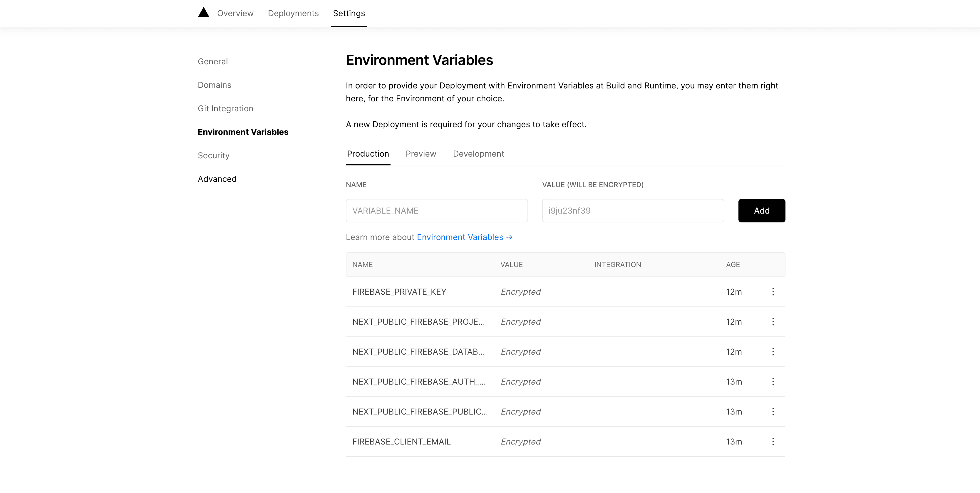
Task: Open options menu for NEXT_PUBLIC_FIREBASE_AUTH row
Action: pos(773,382)
